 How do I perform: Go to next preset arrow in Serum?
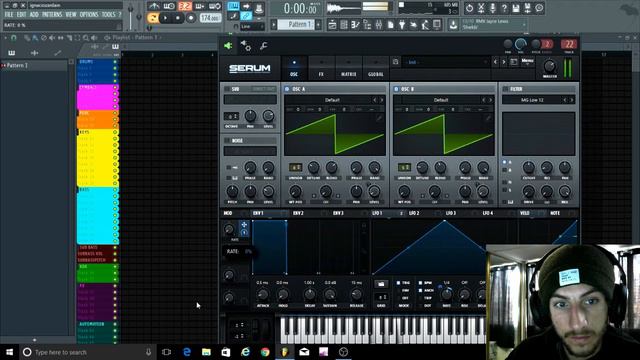[x=504, y=62]
